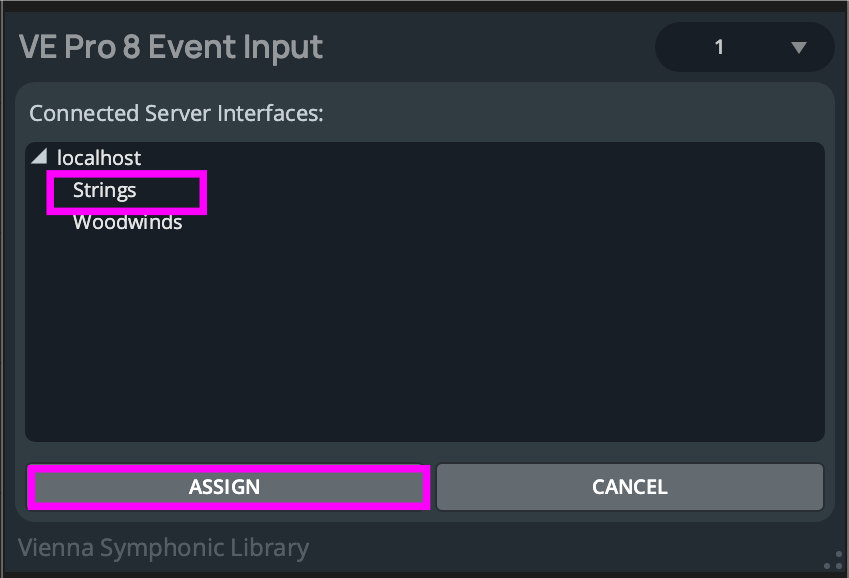The image size is (849, 578).
Task: Confirm the selection with ASSIGN
Action: (x=229, y=487)
